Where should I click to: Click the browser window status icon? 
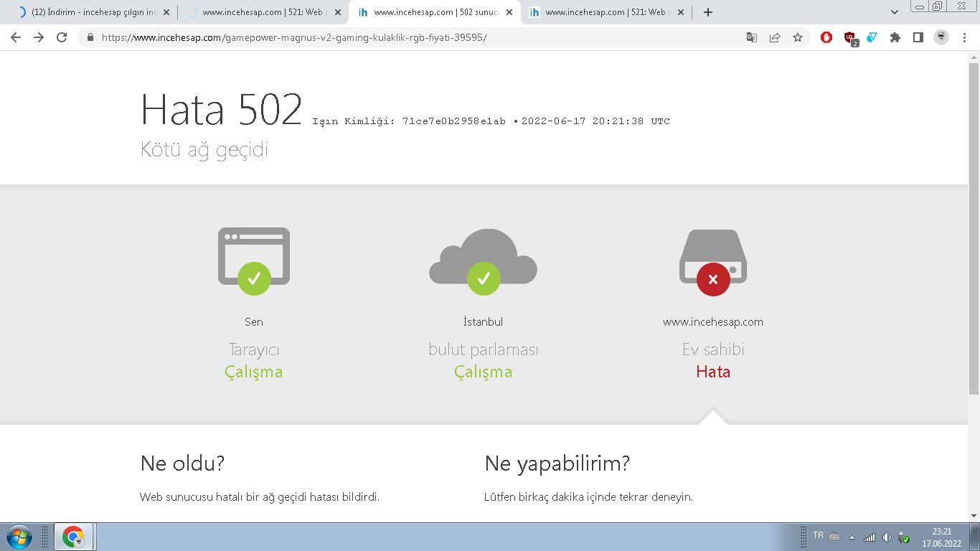254,261
